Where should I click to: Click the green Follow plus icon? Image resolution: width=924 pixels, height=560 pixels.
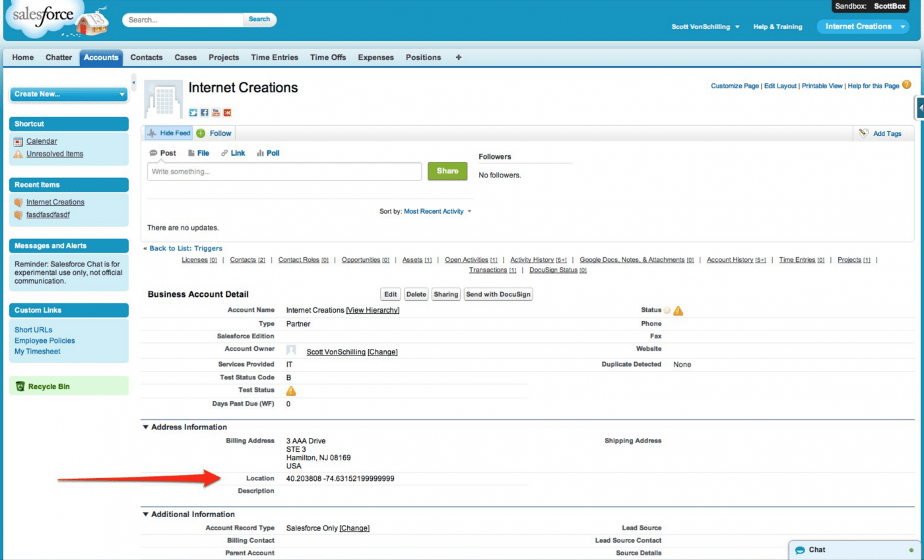point(201,133)
